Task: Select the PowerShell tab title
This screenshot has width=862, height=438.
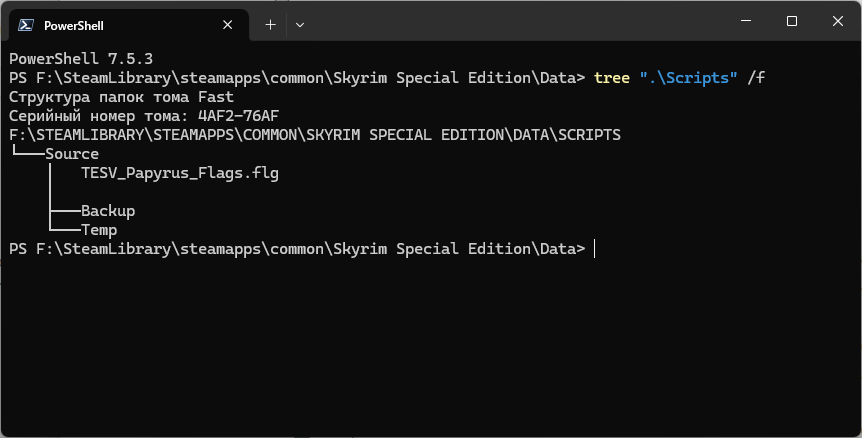Action: tap(74, 25)
